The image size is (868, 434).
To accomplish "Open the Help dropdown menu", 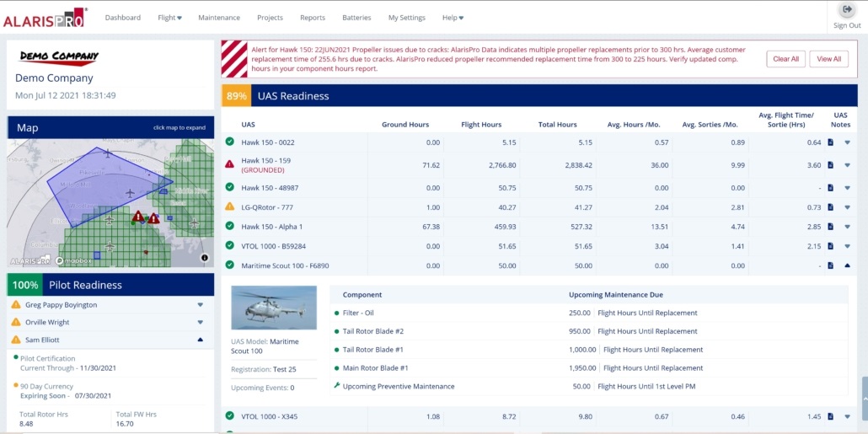I will point(453,18).
